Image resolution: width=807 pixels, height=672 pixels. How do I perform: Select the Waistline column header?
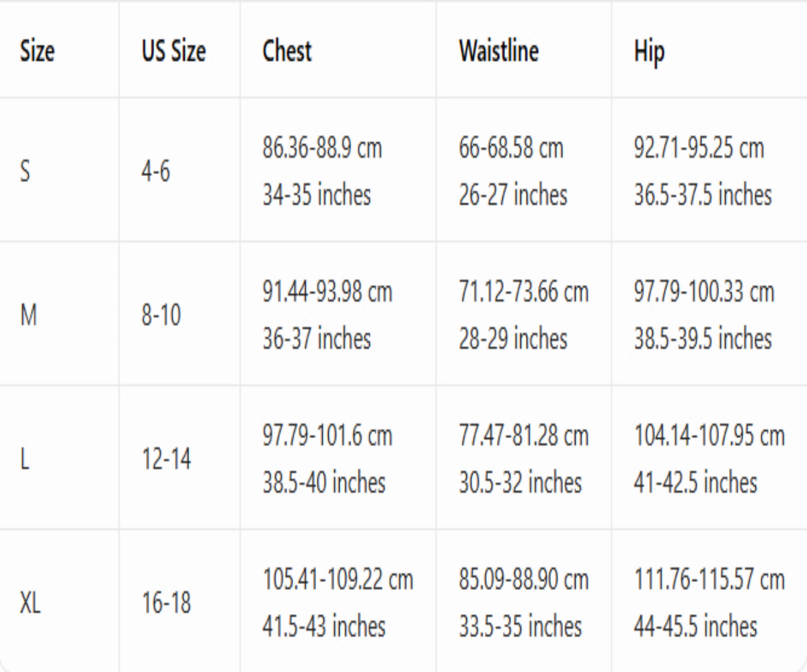coord(498,52)
